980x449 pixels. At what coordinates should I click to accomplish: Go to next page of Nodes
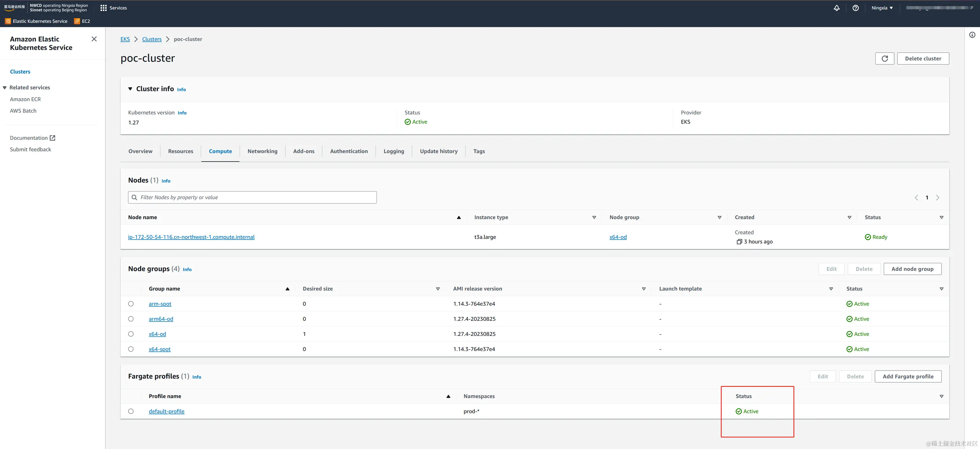(x=938, y=197)
